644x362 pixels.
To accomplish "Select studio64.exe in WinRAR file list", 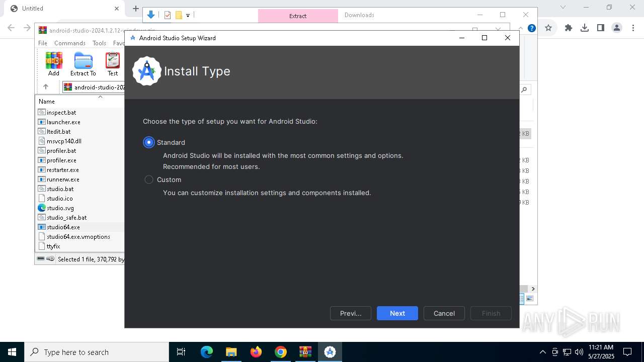I will pyautogui.click(x=63, y=227).
